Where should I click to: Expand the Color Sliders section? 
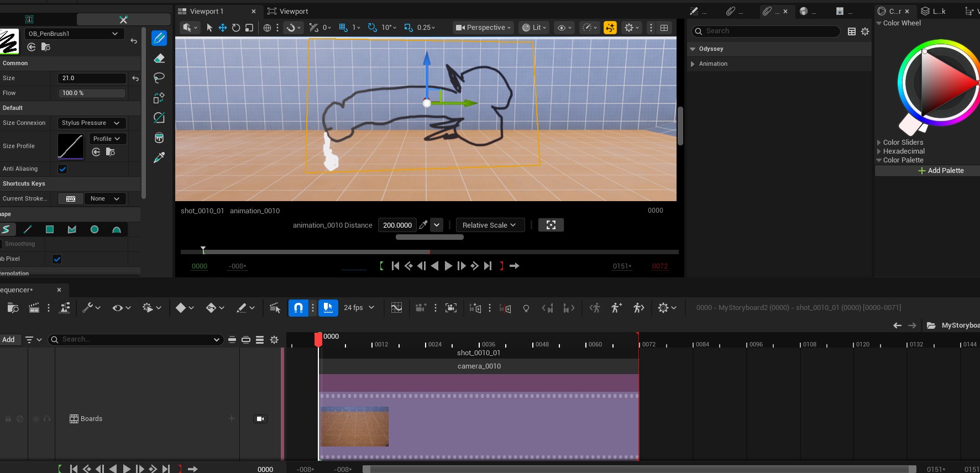pyautogui.click(x=903, y=142)
